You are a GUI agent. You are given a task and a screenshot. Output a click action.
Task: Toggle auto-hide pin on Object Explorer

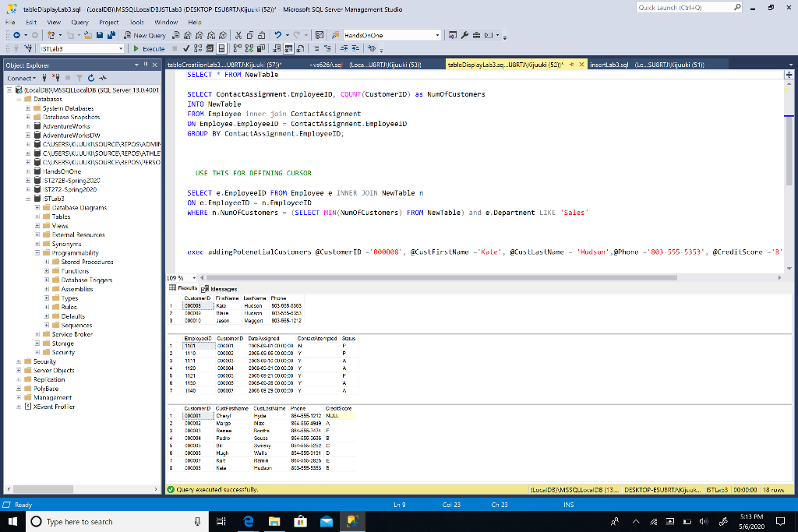[x=146, y=65]
